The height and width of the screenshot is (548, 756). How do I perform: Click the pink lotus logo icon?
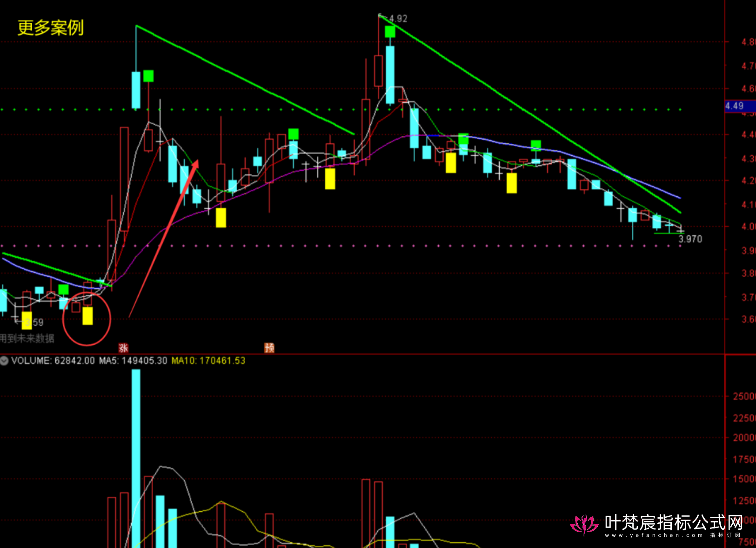[584, 525]
